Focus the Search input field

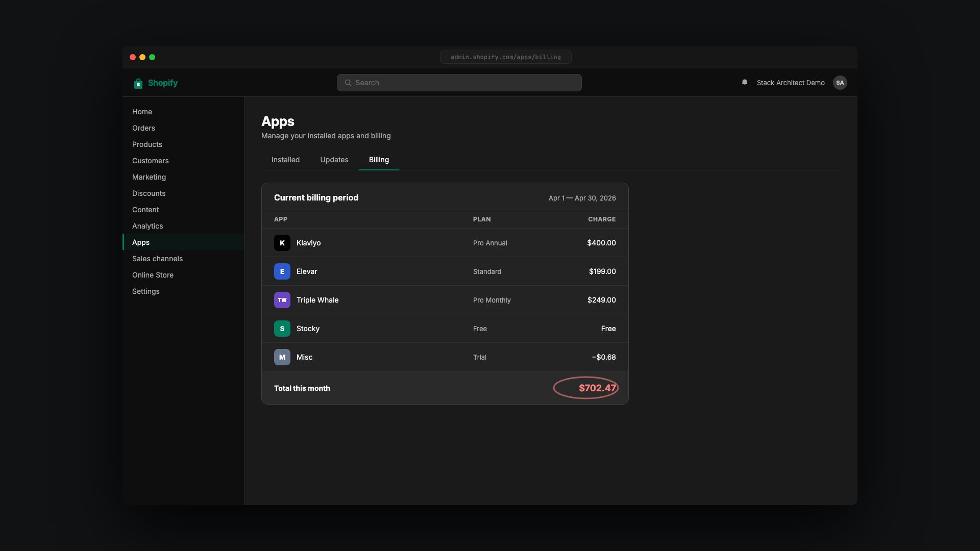pos(459,83)
